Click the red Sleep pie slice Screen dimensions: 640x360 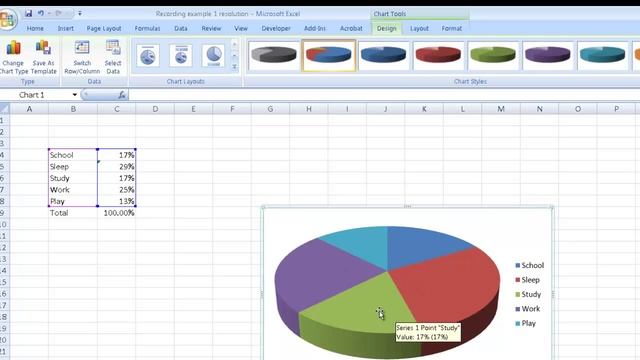(x=449, y=286)
